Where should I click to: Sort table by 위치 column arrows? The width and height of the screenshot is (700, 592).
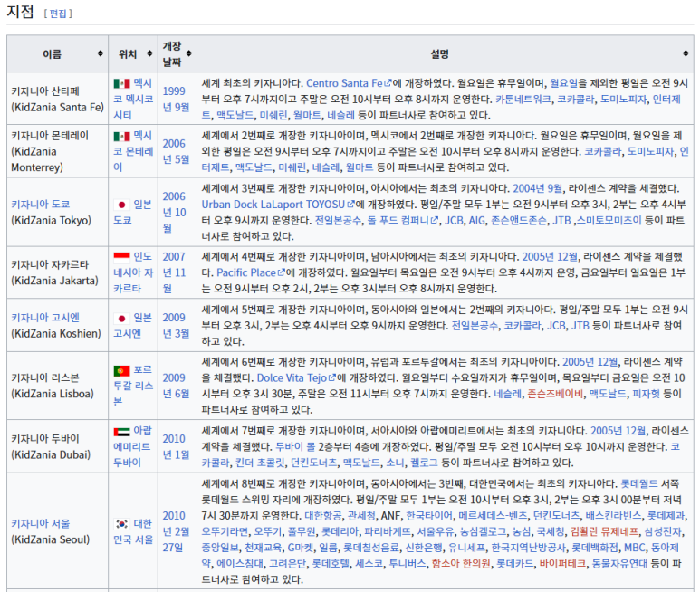149,53
